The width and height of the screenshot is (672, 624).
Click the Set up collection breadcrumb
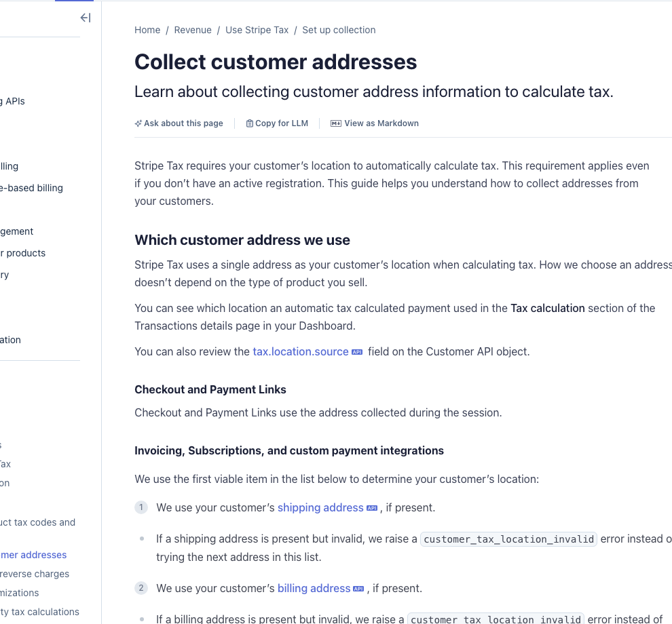[339, 30]
